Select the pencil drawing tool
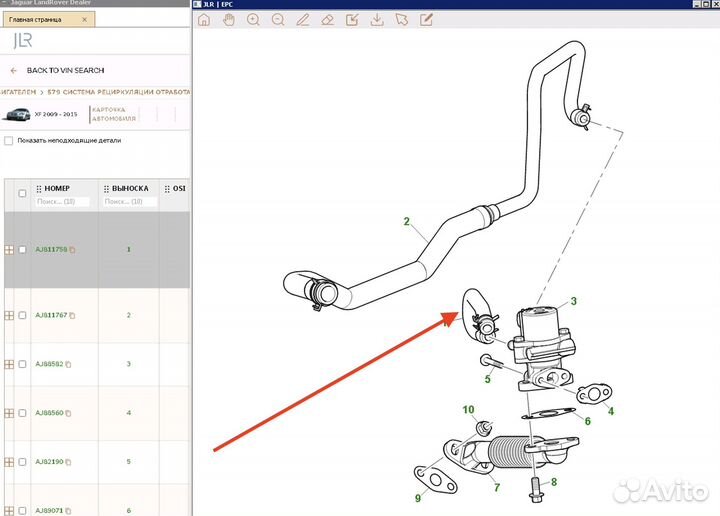Image resolution: width=720 pixels, height=516 pixels. pyautogui.click(x=303, y=20)
